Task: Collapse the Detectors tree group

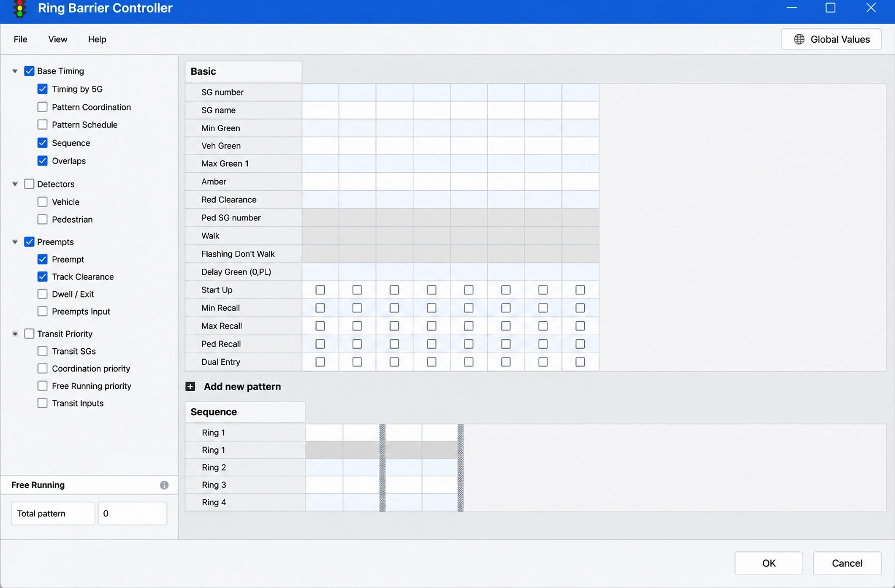Action: click(x=15, y=184)
